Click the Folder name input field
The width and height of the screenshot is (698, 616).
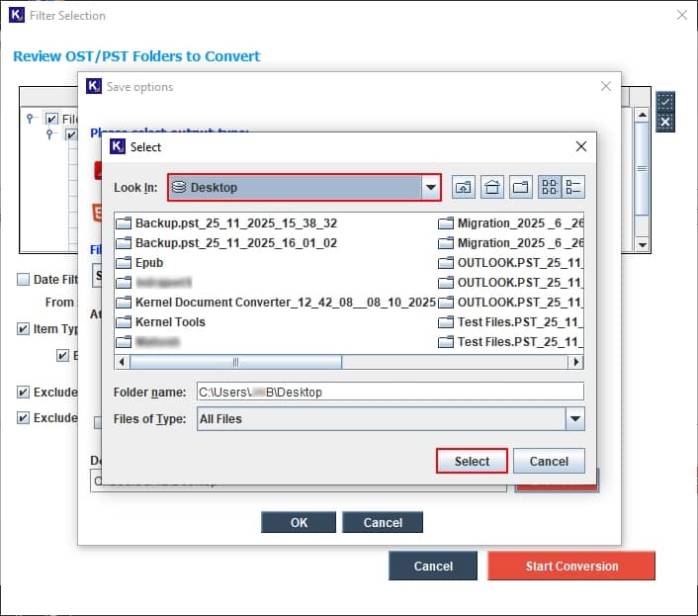(390, 392)
